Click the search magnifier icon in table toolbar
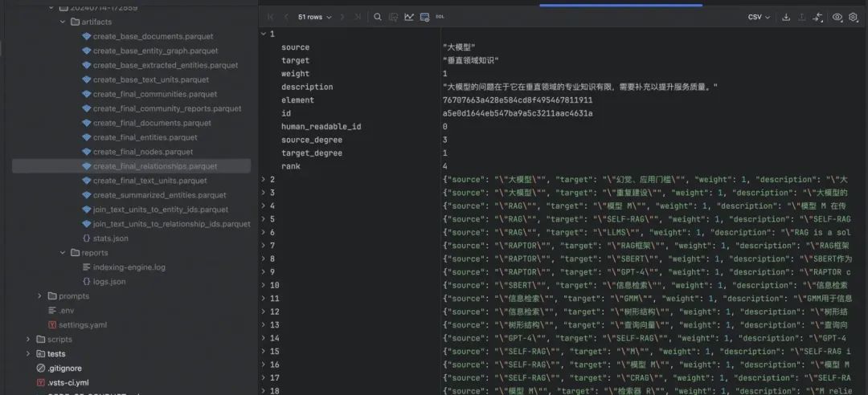Image resolution: width=868 pixels, height=395 pixels. click(x=378, y=17)
